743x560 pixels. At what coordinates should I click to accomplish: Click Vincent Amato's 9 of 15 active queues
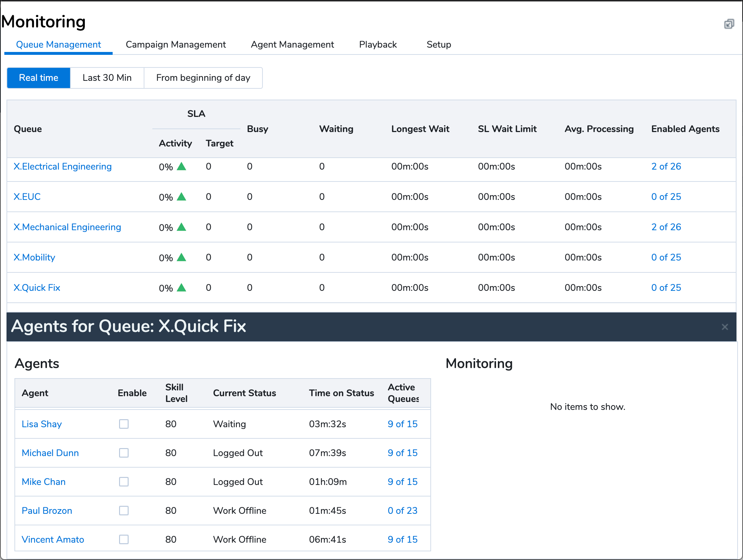(x=403, y=539)
